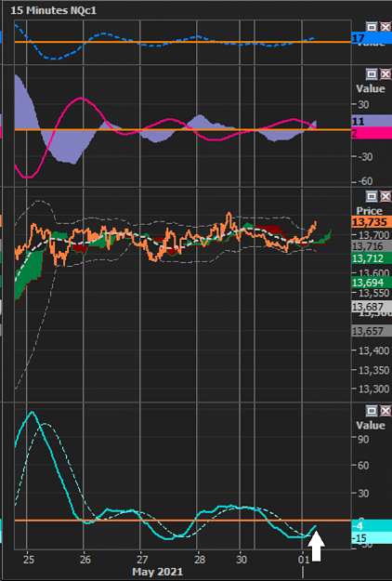Screen dimensions: 392x581
Task: Click the May 2021 time axis label
Action: pos(157,572)
